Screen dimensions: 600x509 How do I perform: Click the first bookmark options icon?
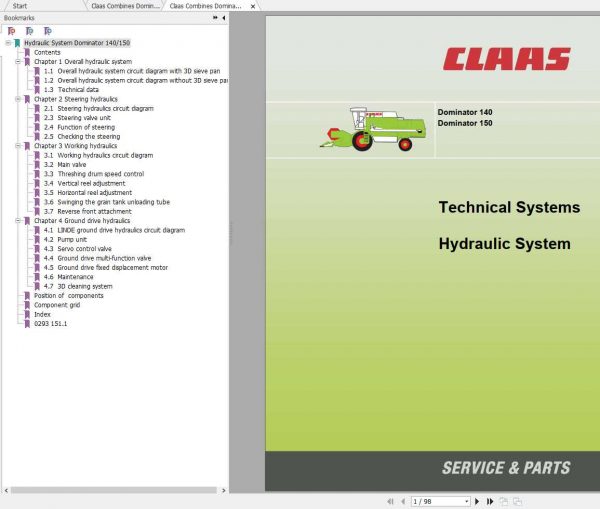pyautogui.click(x=12, y=31)
